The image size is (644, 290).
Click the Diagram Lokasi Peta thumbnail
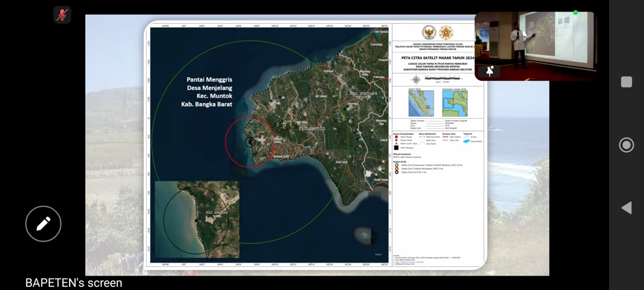[x=455, y=104]
